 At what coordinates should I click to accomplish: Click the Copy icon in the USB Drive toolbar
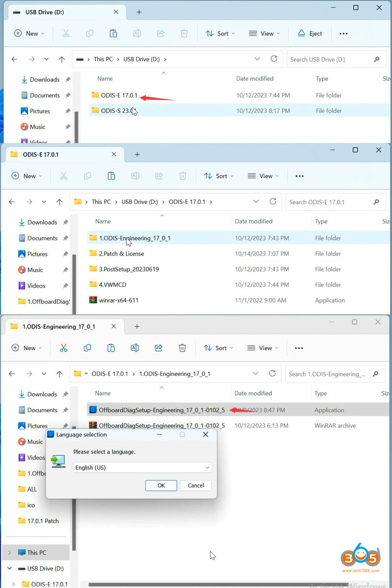point(89,33)
